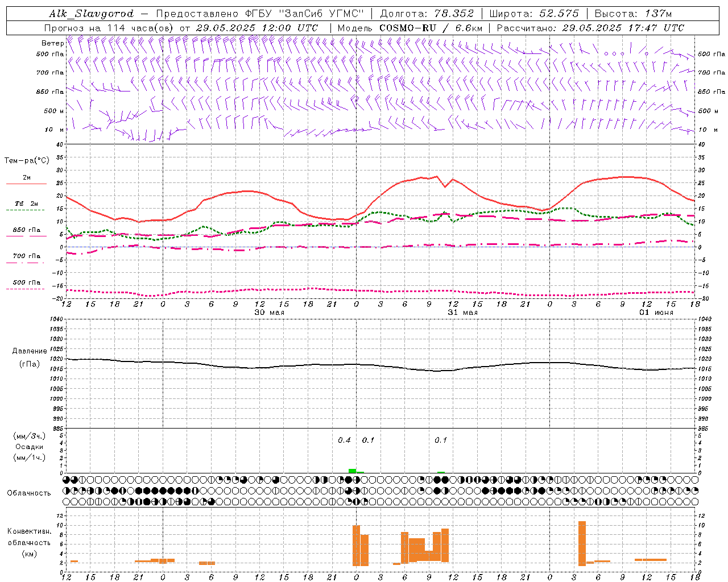Select the '01 июня' date label
The height and width of the screenshot is (582, 728).
point(656,313)
